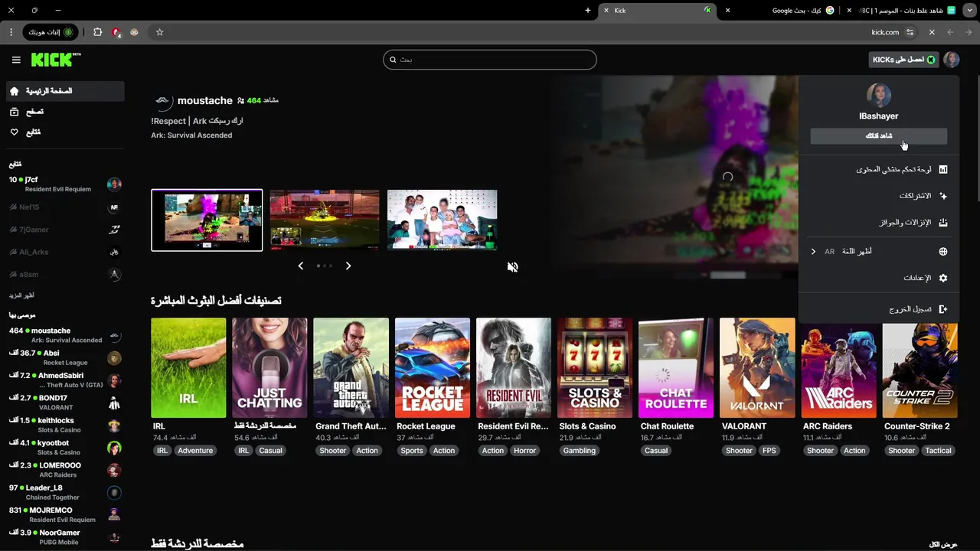This screenshot has height=551, width=980.
Task: Open the Slots & Casino category card
Action: point(595,368)
